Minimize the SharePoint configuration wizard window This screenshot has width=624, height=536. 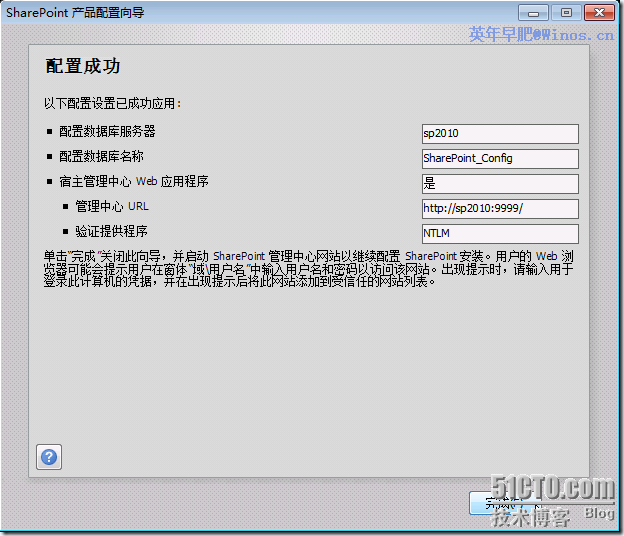click(x=533, y=13)
